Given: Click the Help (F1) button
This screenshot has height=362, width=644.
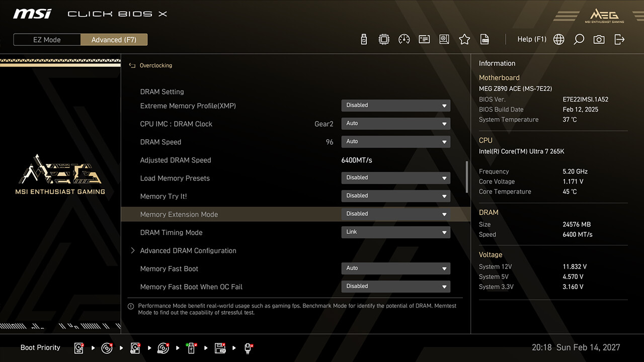Looking at the screenshot, I should tap(532, 39).
